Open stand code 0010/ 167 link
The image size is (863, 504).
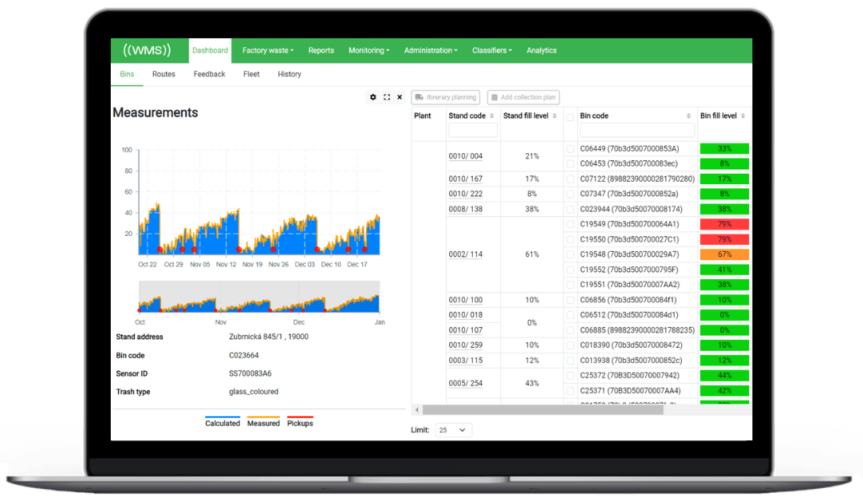pyautogui.click(x=466, y=179)
